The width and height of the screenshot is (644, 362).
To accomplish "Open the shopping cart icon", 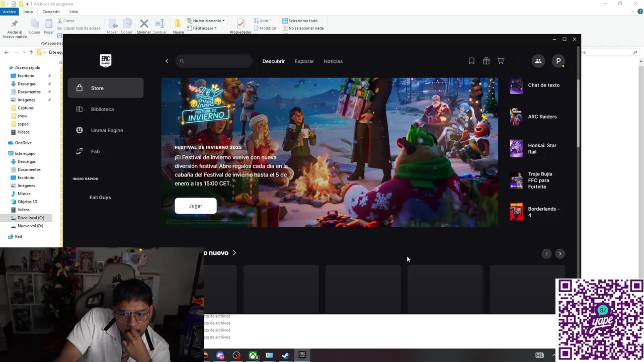I will pos(501,61).
